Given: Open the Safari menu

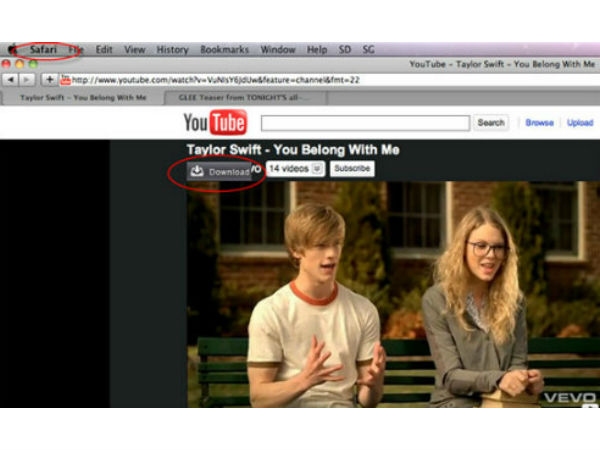Looking at the screenshot, I should [43, 49].
